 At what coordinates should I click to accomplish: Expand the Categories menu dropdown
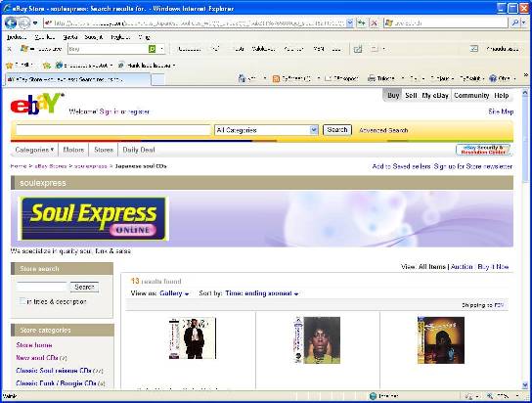click(x=34, y=150)
